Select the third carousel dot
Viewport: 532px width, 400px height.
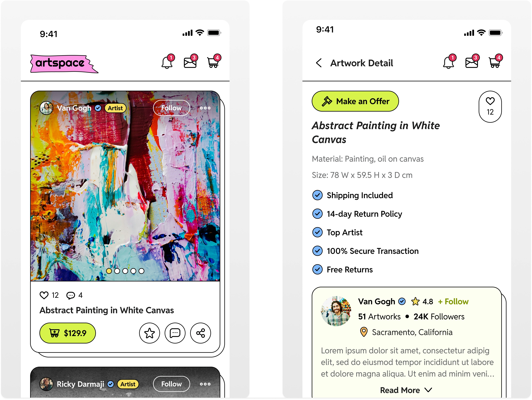[125, 271]
